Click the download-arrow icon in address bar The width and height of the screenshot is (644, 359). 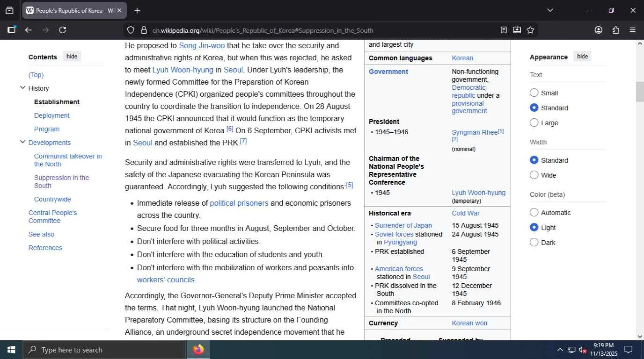pos(517,30)
